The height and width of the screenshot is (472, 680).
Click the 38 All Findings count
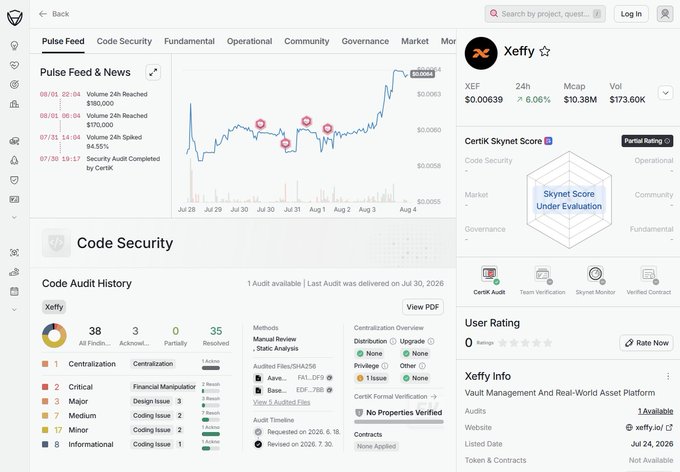click(95, 336)
